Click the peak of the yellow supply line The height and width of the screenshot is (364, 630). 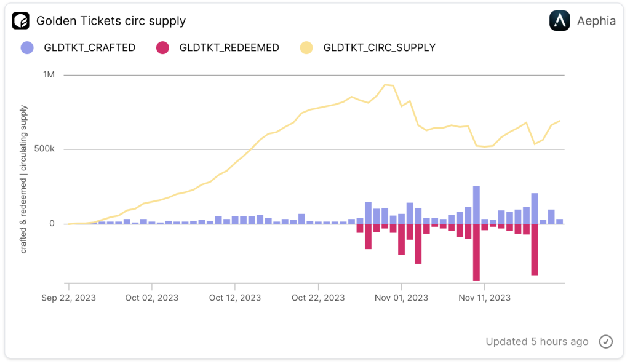pos(385,85)
